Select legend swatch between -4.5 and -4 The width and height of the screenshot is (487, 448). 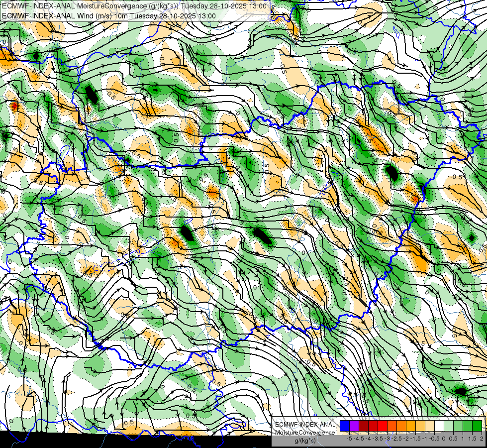(x=364, y=426)
